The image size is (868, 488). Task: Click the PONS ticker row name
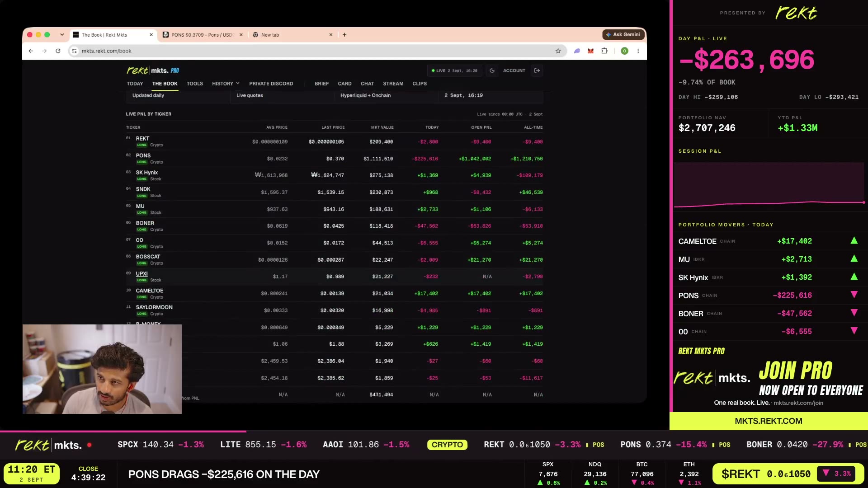(x=143, y=155)
